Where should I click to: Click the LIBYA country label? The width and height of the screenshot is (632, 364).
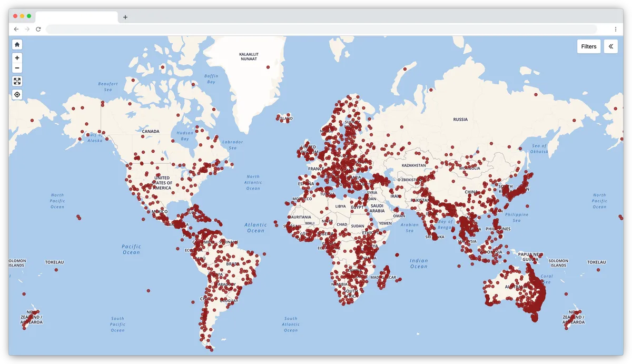341,206
